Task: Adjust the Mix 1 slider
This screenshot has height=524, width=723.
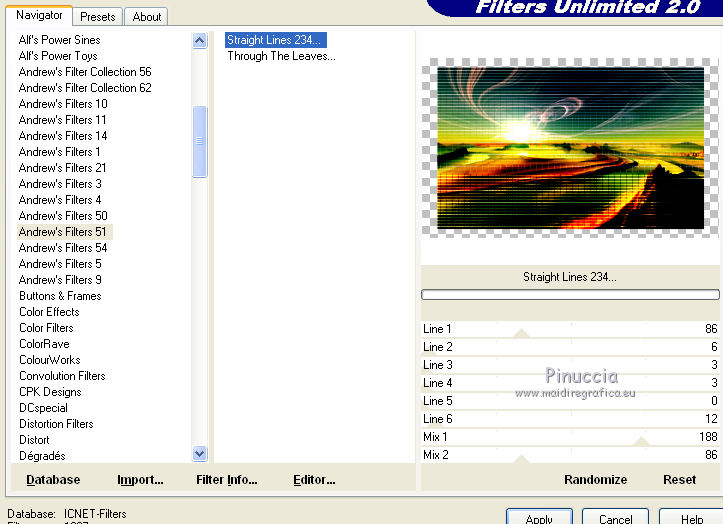Action: 570,437
